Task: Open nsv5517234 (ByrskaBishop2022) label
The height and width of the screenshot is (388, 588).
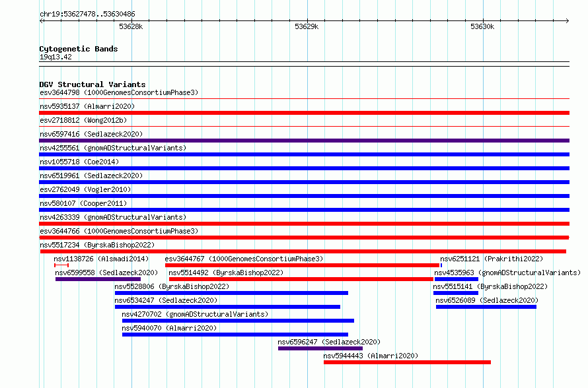Action: coord(97,245)
